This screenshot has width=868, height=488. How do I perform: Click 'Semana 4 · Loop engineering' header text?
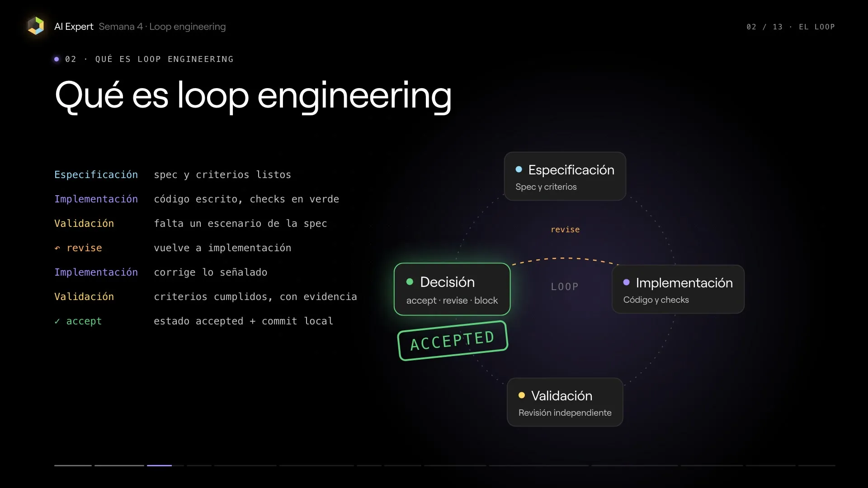click(x=162, y=27)
